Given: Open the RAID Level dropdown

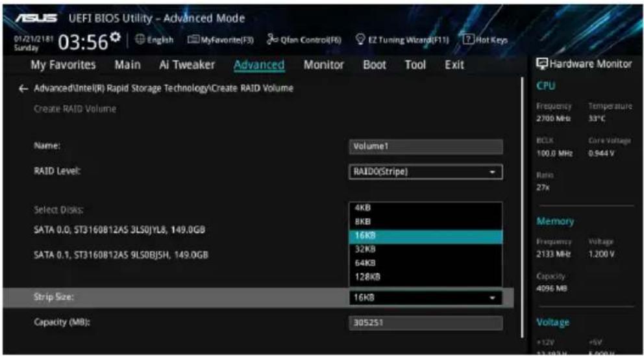Looking at the screenshot, I should tap(426, 172).
